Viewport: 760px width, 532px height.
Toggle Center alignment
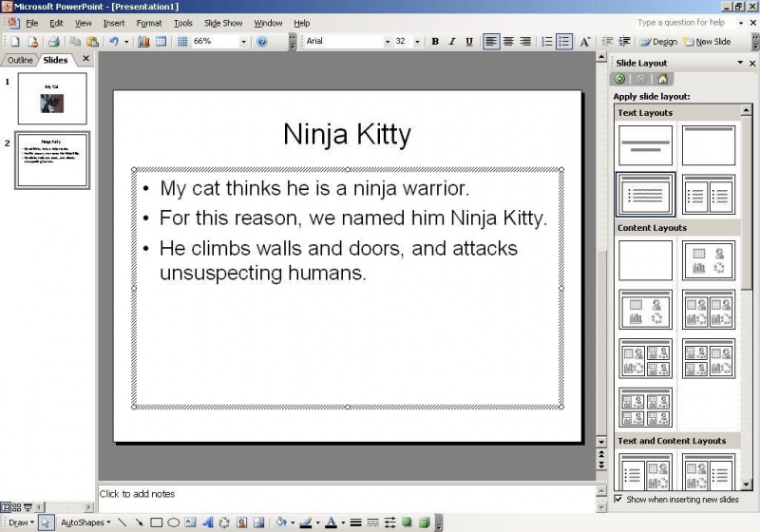tap(508, 42)
